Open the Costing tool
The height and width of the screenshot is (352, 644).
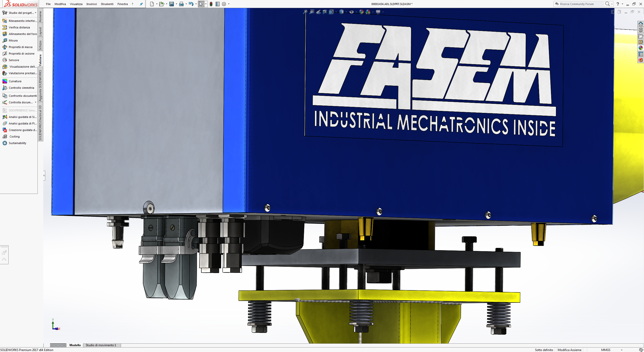tap(11, 137)
